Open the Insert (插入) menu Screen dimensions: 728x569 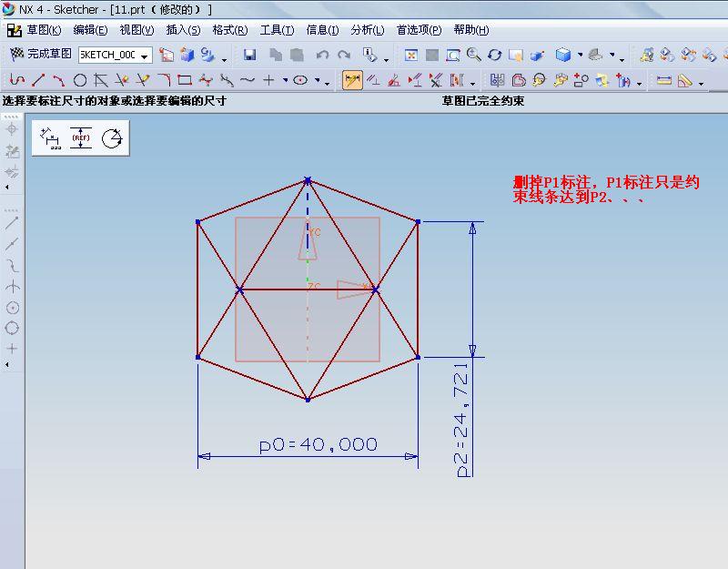point(184,30)
